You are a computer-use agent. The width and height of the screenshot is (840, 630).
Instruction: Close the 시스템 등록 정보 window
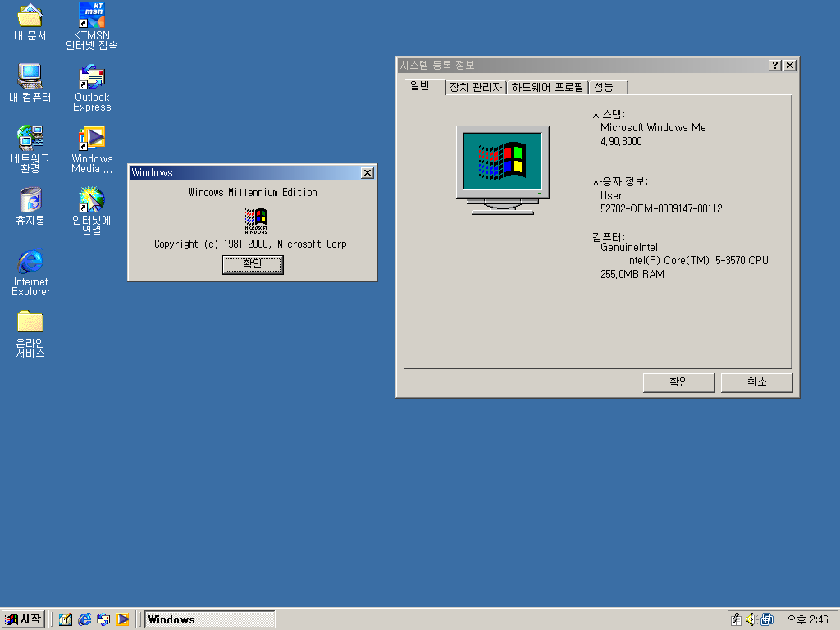790,66
